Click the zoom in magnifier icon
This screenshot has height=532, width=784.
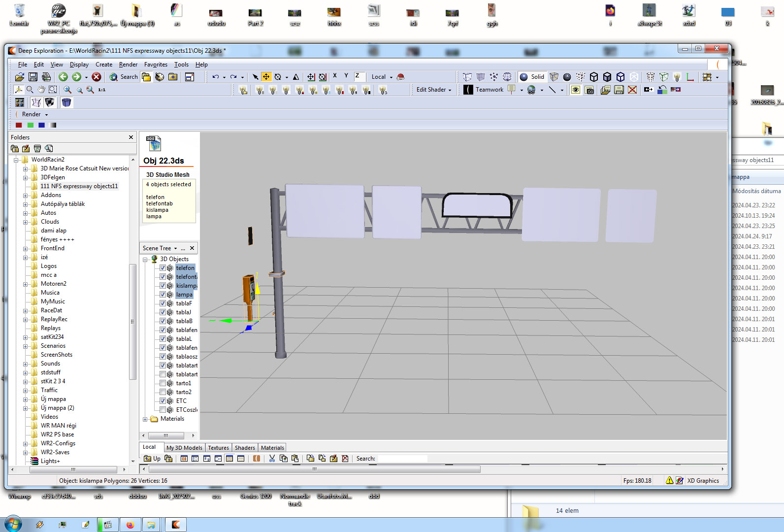point(67,90)
